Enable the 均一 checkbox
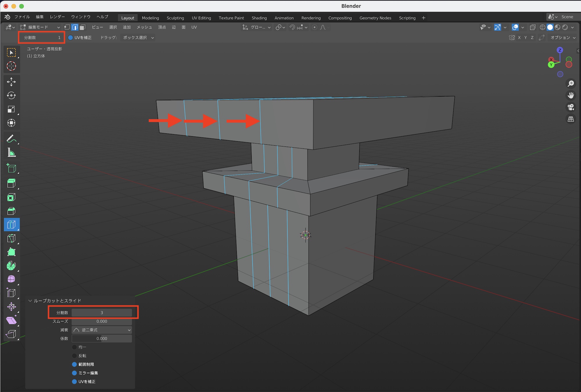 [x=74, y=347]
